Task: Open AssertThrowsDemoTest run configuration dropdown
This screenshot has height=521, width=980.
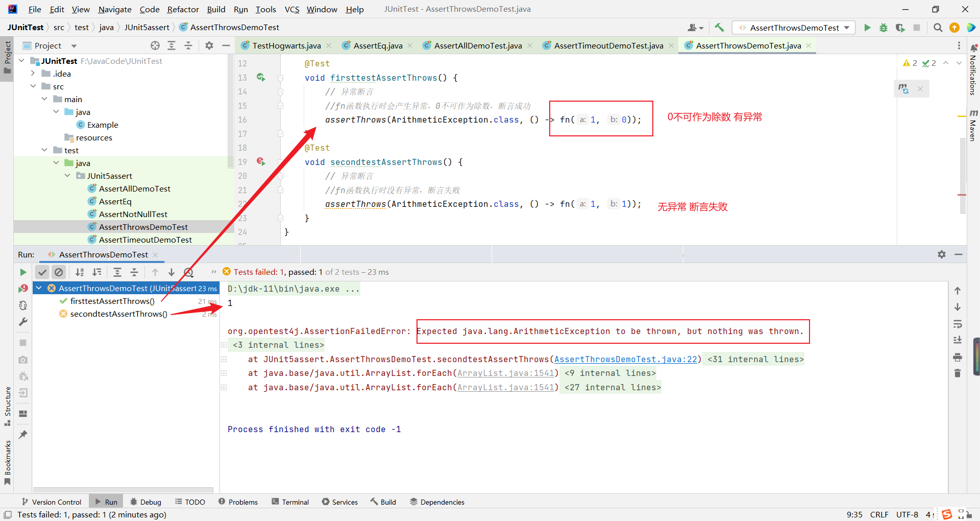Action: (794, 28)
